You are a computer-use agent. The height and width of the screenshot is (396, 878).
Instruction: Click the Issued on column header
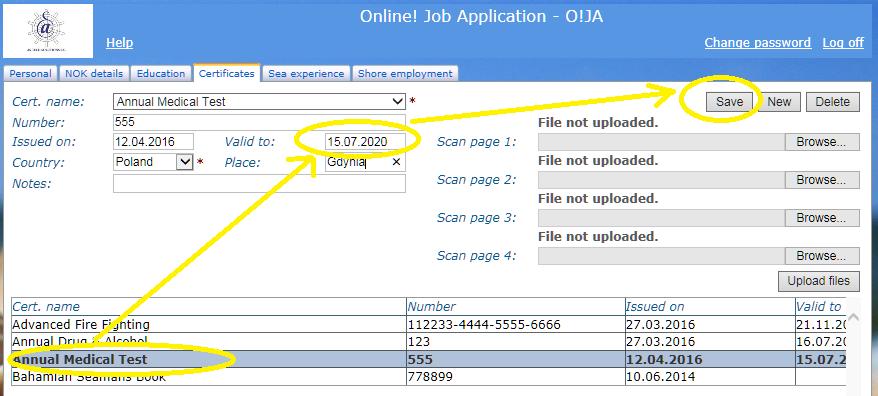pyautogui.click(x=710, y=306)
